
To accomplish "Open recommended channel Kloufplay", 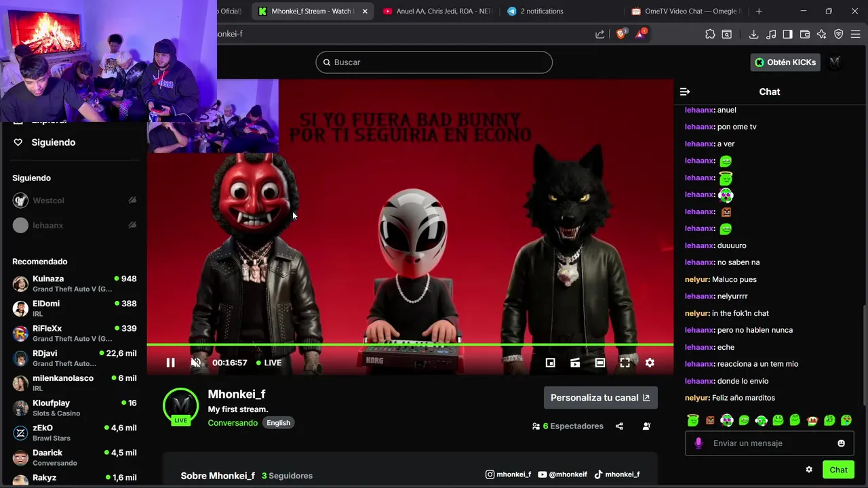I will 75,407.
